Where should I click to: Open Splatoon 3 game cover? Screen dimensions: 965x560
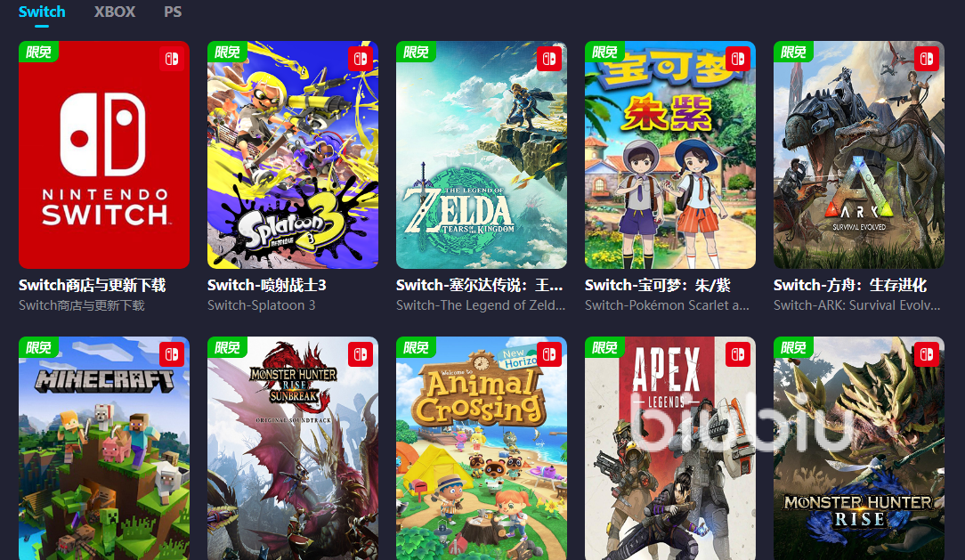tap(293, 155)
